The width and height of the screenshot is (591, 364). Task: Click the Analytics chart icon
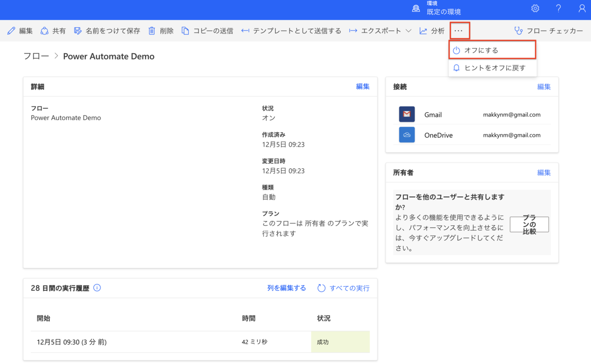click(423, 31)
